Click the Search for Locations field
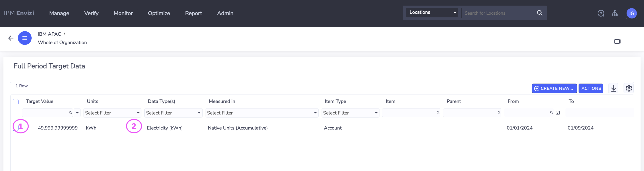644x171 pixels. coord(499,13)
